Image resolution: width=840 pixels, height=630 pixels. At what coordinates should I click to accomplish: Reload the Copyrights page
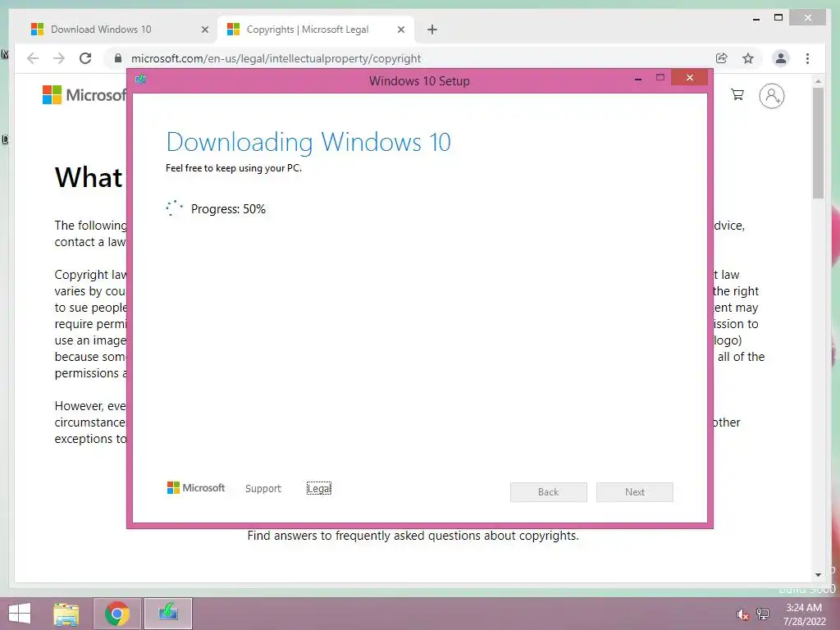click(x=85, y=58)
